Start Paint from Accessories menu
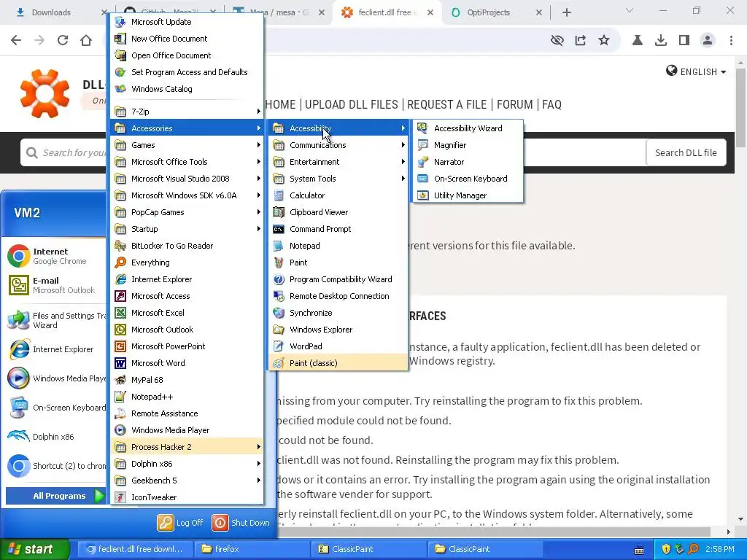Screen dimensions: 747x560 point(338,262)
